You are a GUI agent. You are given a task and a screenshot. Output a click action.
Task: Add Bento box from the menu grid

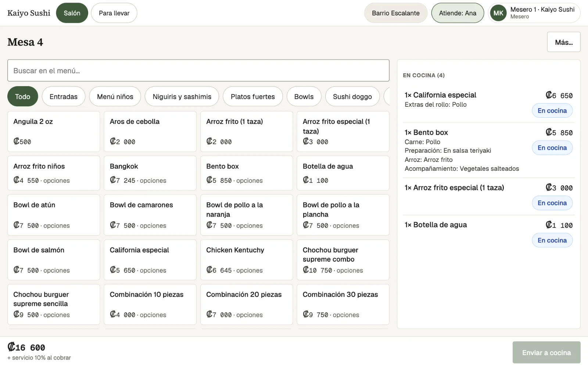point(247,173)
